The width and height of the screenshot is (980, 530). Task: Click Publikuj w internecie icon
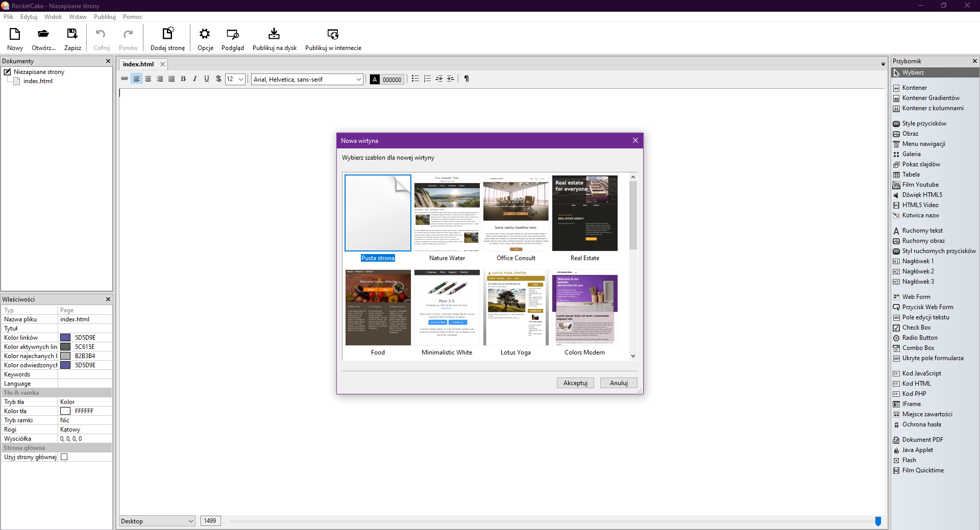(x=333, y=34)
